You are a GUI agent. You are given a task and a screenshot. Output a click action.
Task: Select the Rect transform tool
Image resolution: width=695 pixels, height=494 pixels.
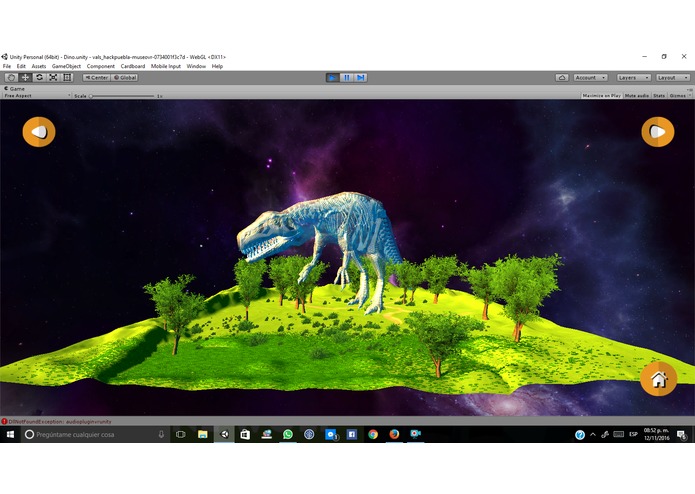pyautogui.click(x=67, y=78)
